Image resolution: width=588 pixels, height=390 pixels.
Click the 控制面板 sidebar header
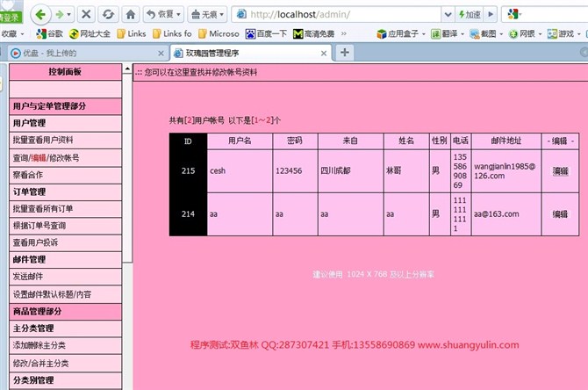click(x=65, y=72)
